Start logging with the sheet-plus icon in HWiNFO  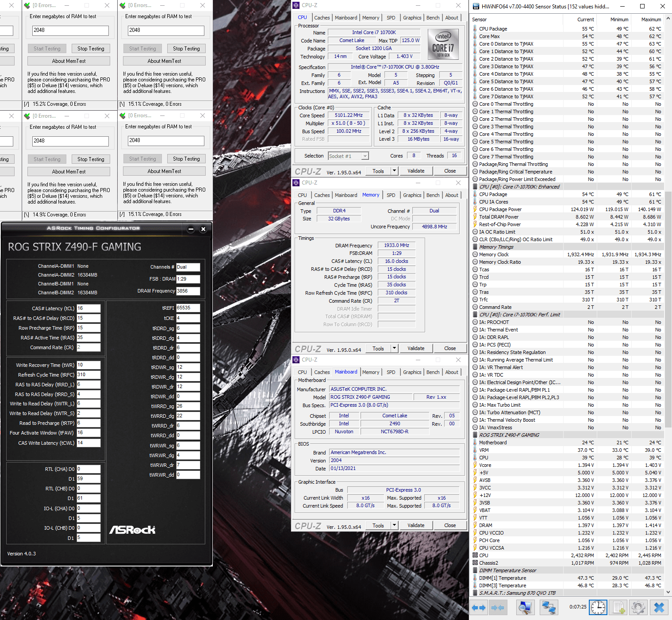[618, 608]
